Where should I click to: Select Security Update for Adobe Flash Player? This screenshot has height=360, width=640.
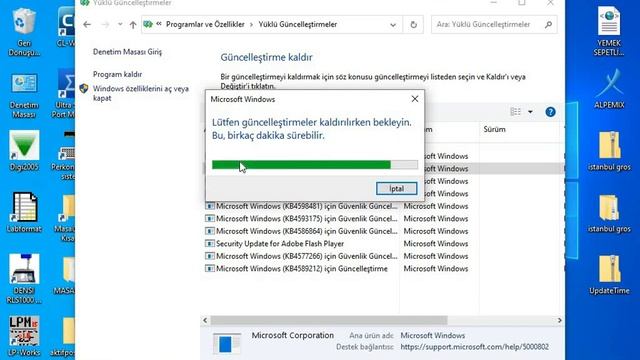(280, 244)
